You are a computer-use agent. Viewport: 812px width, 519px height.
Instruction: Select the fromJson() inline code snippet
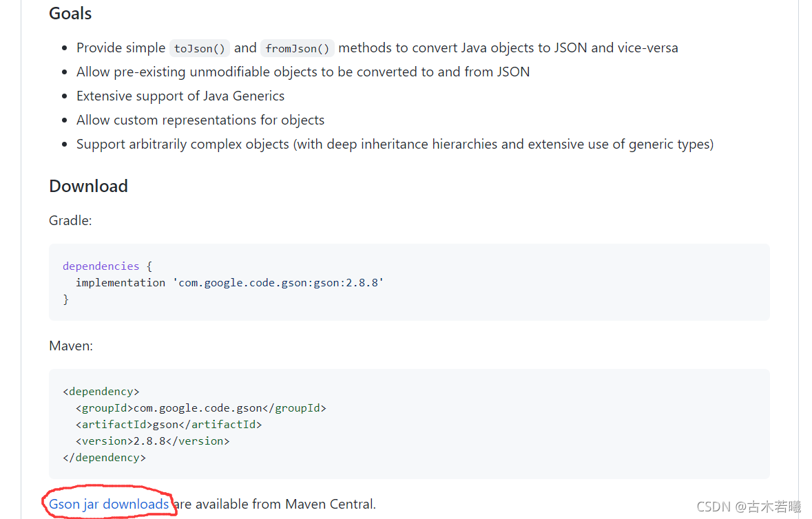[x=297, y=48]
